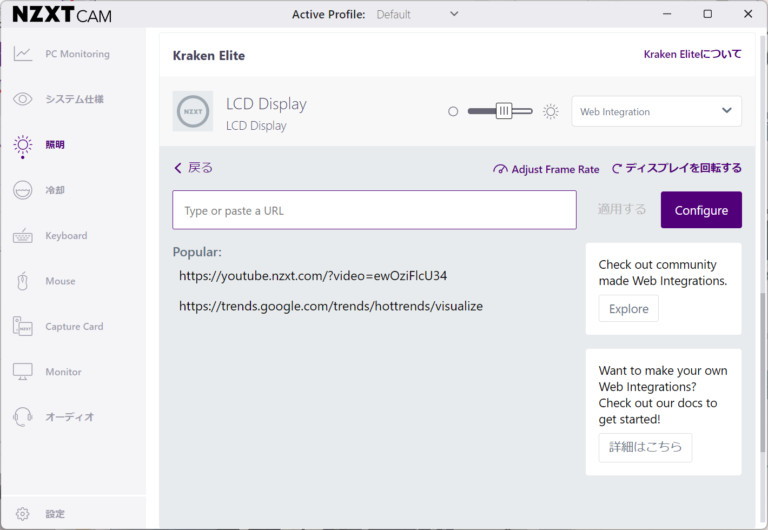
Task: Click the Monitor icon in sidebar
Action: (22, 372)
